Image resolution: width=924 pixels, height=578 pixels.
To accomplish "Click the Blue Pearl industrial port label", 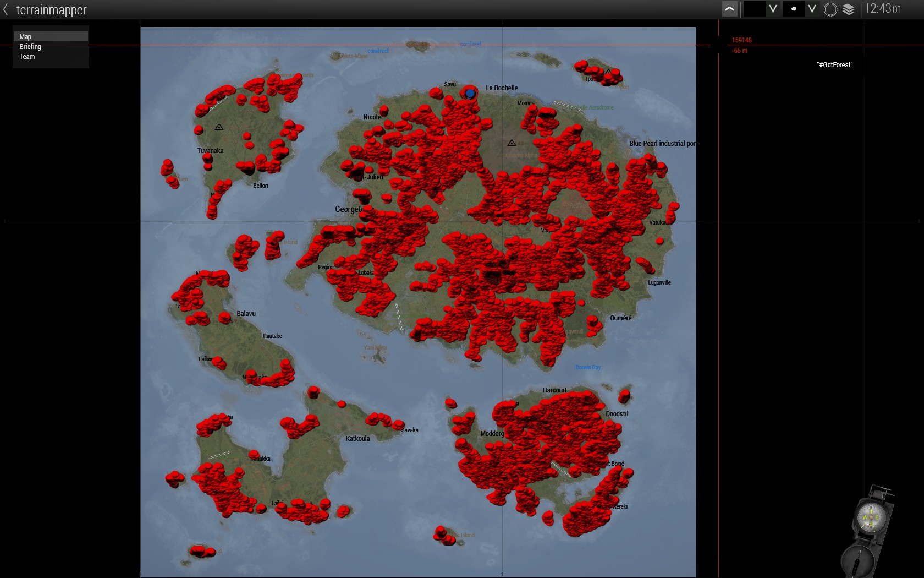I will pos(662,144).
